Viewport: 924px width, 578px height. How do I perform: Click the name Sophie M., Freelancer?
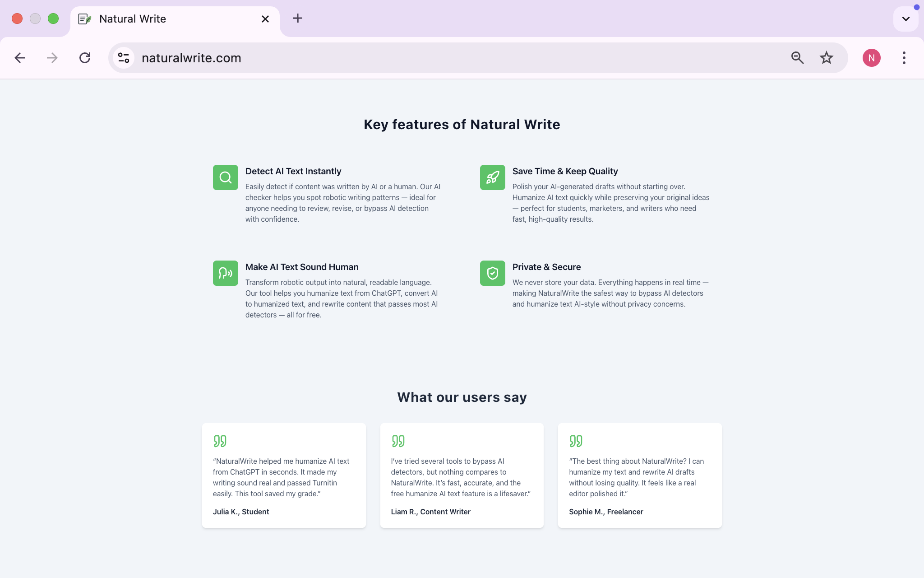coord(606,512)
